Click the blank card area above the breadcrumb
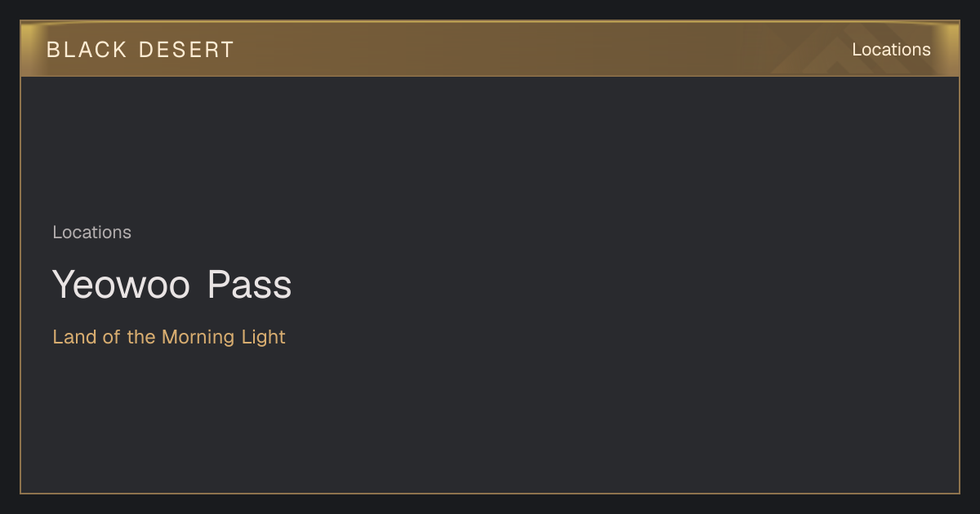 pyautogui.click(x=490, y=147)
